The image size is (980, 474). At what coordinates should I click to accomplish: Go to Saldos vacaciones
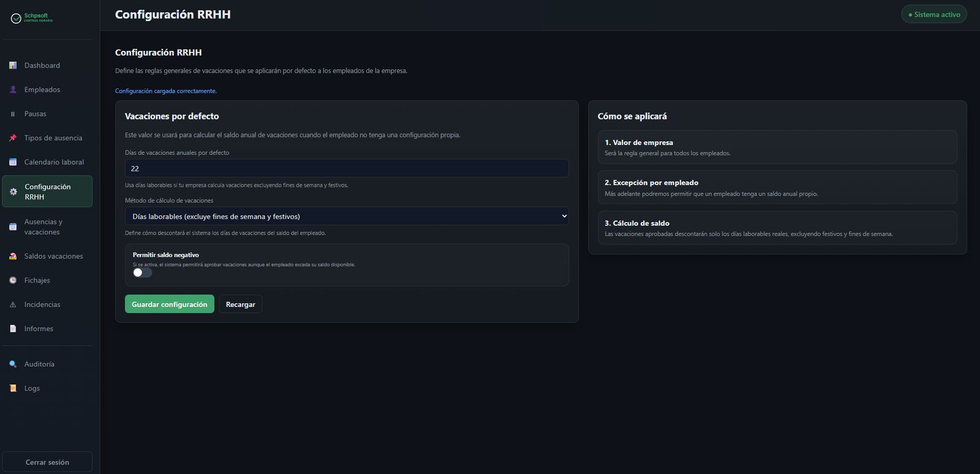pos(47,256)
